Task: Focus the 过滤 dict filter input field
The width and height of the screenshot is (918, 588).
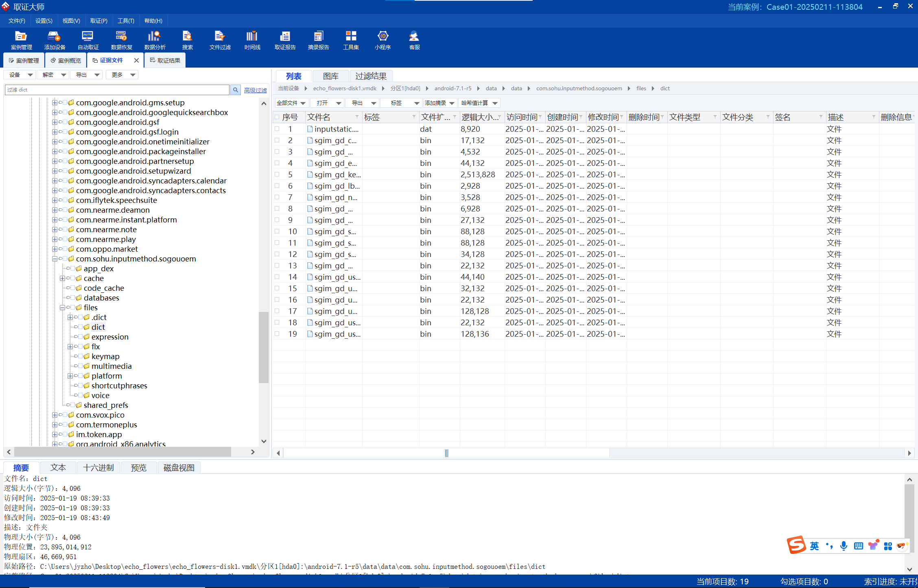Action: 117,90
